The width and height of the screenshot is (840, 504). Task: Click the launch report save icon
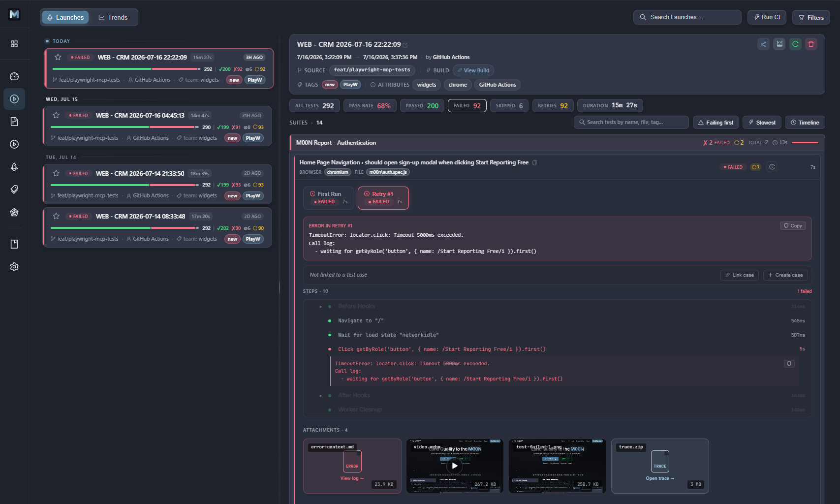[779, 44]
